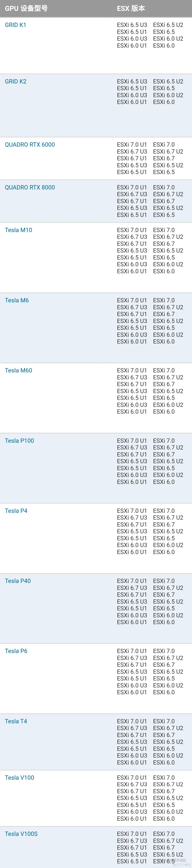
Task: Open the Tesla T4 device link
Action: coord(16,721)
